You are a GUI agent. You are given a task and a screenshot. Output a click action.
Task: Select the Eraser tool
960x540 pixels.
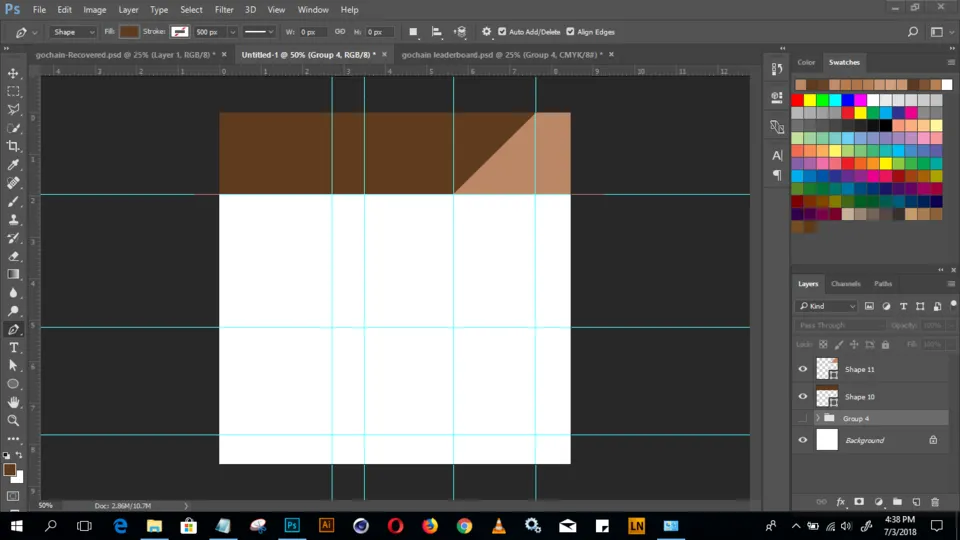tap(13, 257)
